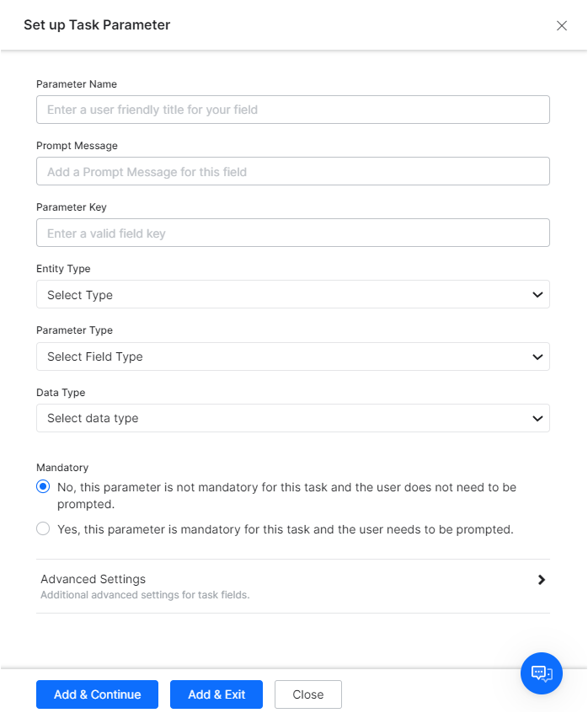Click the 'Additional advanced settings for task fields' text
588x713 pixels.
coord(145,595)
